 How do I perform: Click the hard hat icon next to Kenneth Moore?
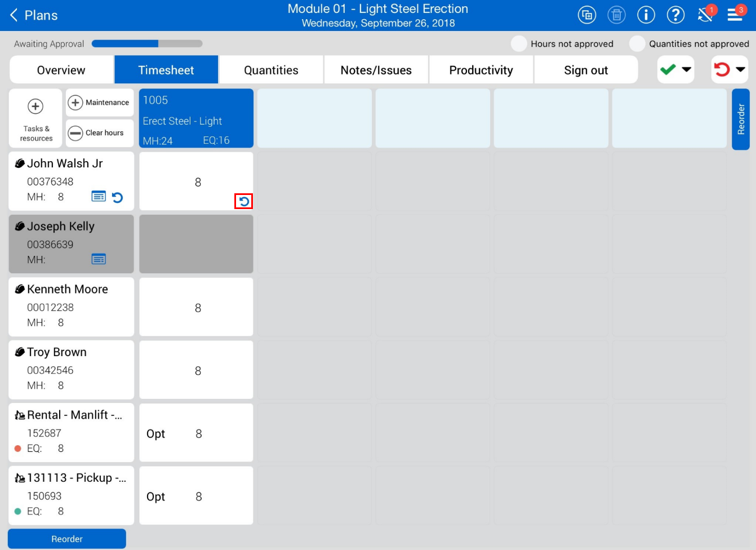click(x=20, y=289)
